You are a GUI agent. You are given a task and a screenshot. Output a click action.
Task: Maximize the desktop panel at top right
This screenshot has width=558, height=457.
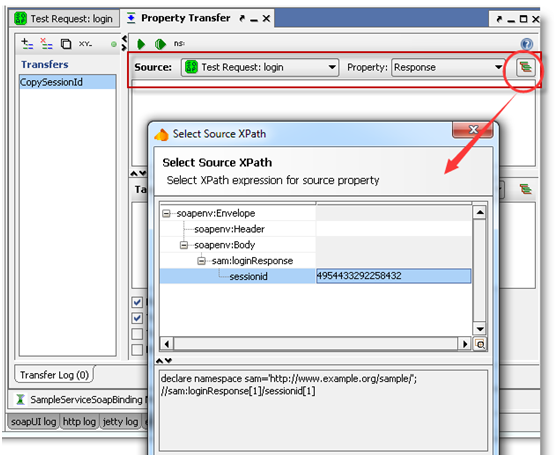pos(523,19)
